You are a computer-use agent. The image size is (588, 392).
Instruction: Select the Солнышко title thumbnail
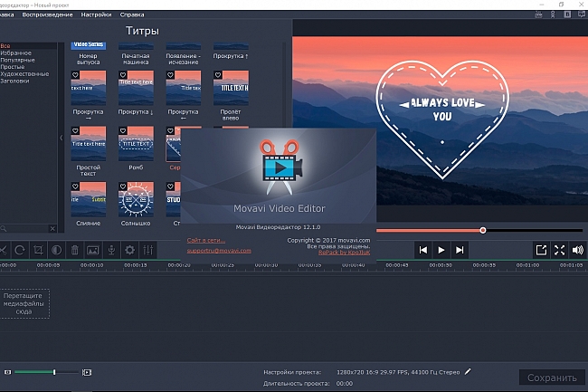pos(136,199)
